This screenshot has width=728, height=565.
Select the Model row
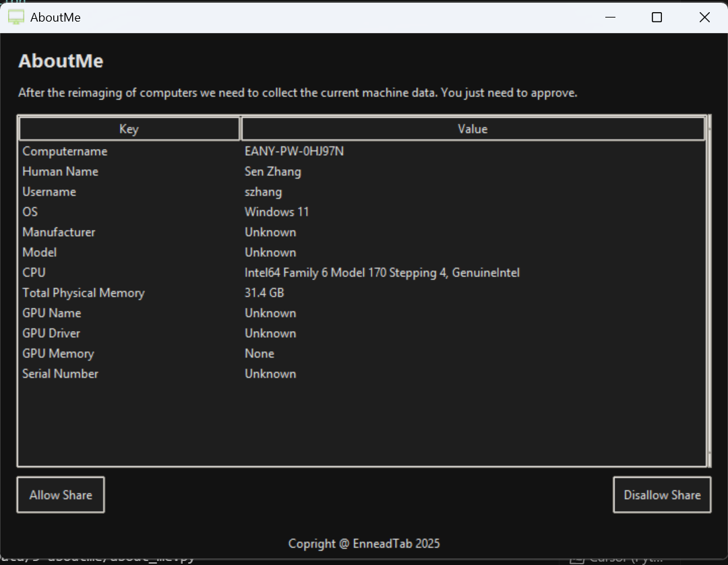click(40, 253)
